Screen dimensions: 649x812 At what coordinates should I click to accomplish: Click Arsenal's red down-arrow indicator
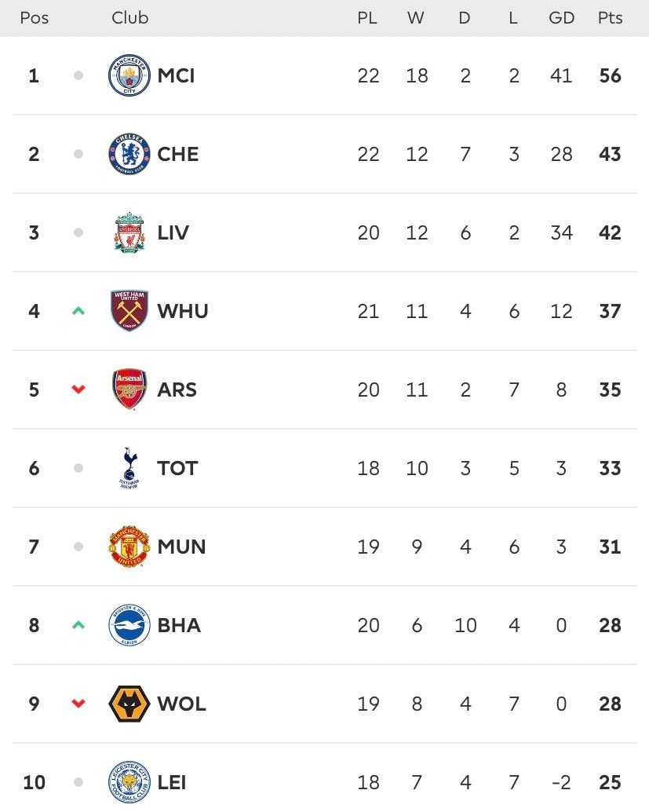(78, 390)
